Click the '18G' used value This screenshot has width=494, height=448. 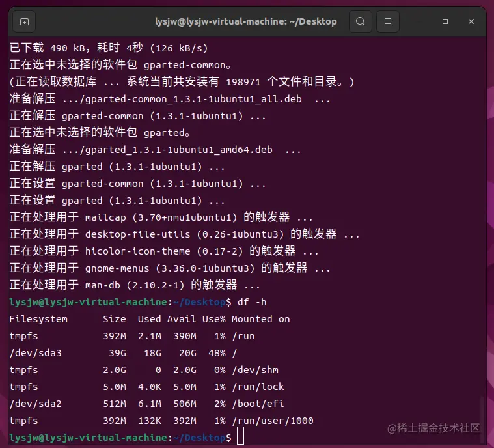pyautogui.click(x=152, y=353)
